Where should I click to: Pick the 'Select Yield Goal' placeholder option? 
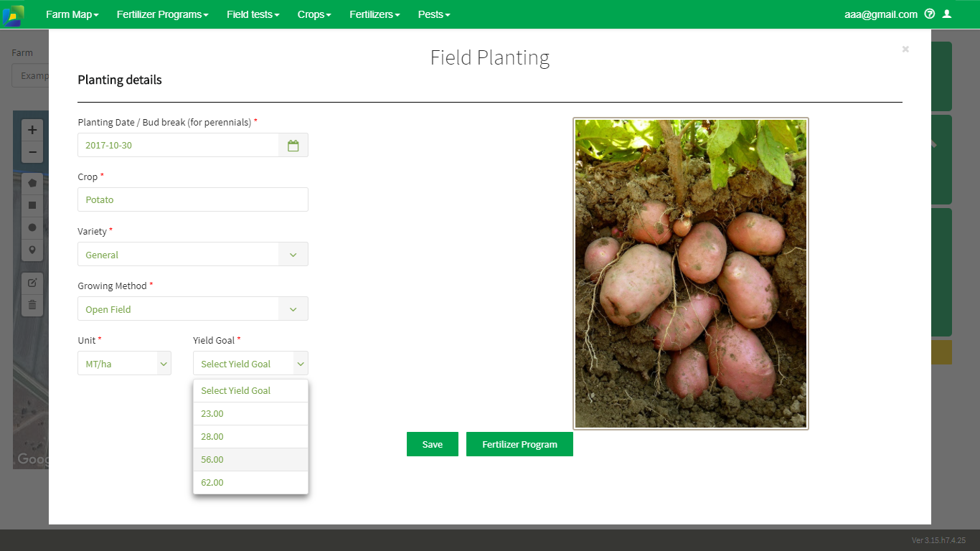click(250, 391)
